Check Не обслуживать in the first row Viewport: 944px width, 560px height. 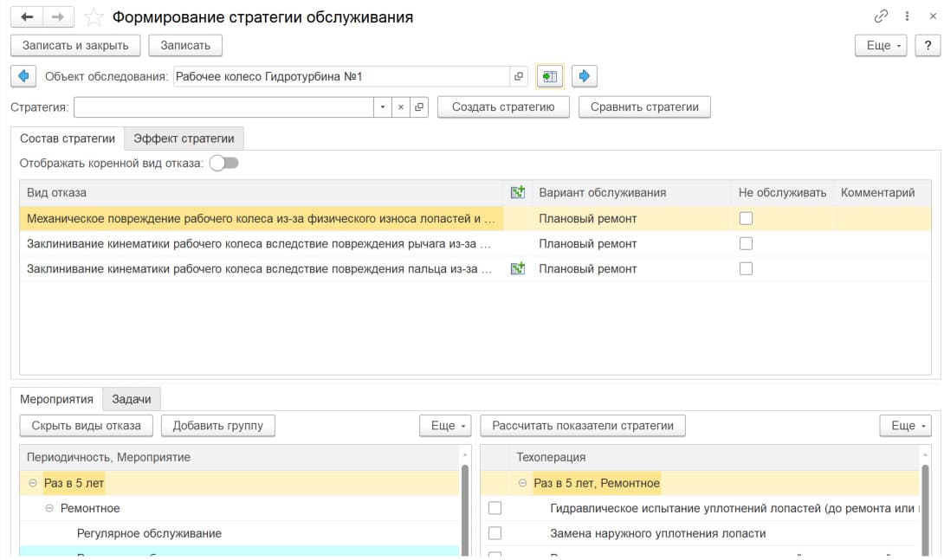pyautogui.click(x=746, y=218)
